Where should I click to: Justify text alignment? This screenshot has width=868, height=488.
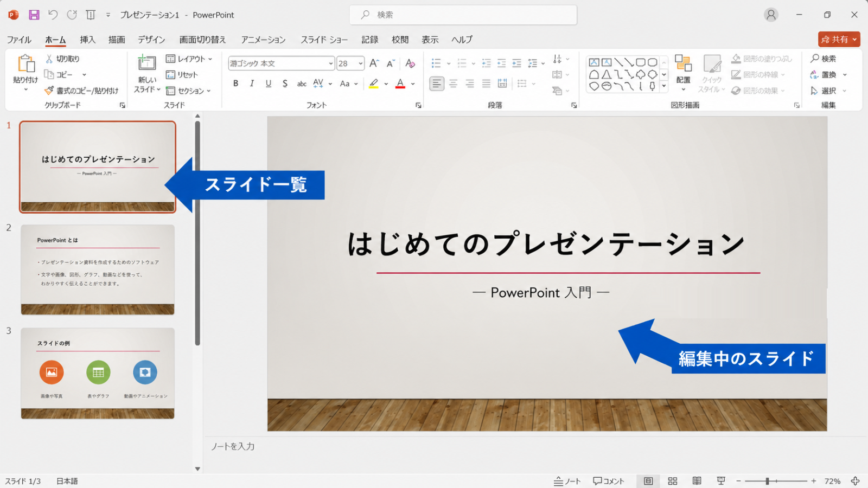(x=486, y=84)
